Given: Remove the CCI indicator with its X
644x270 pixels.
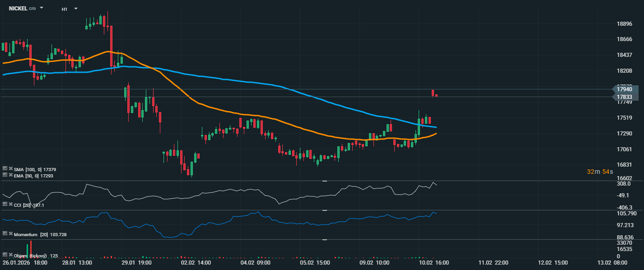Looking at the screenshot, I should [10, 205].
